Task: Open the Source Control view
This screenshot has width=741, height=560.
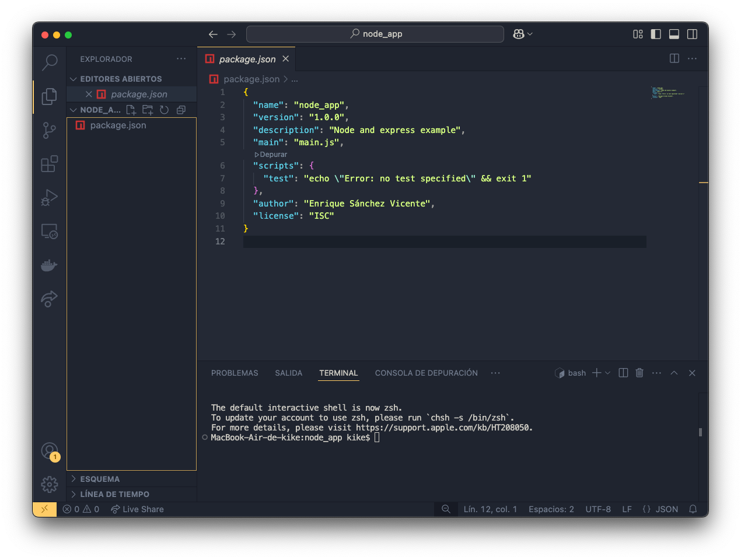Action: [x=50, y=130]
